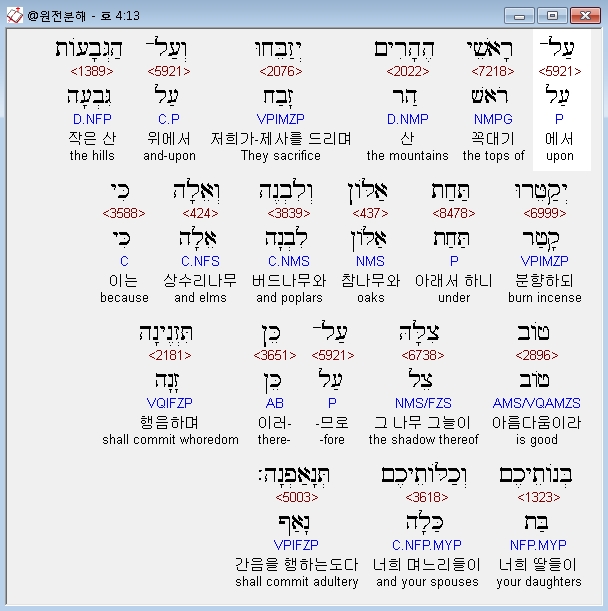The height and width of the screenshot is (611, 608).
Task: Click Strong's number <3588>
Action: (x=124, y=213)
